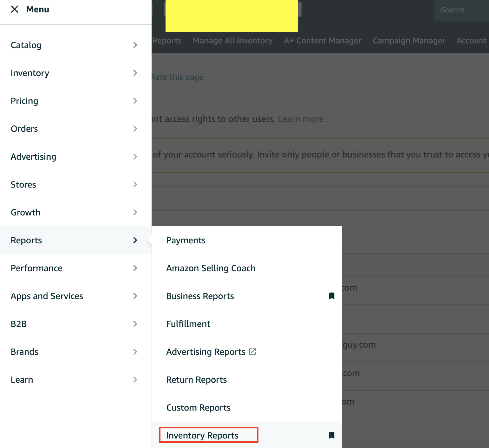
Task: Toggle bookmark icon beside Business Reports
Action: coord(332,296)
